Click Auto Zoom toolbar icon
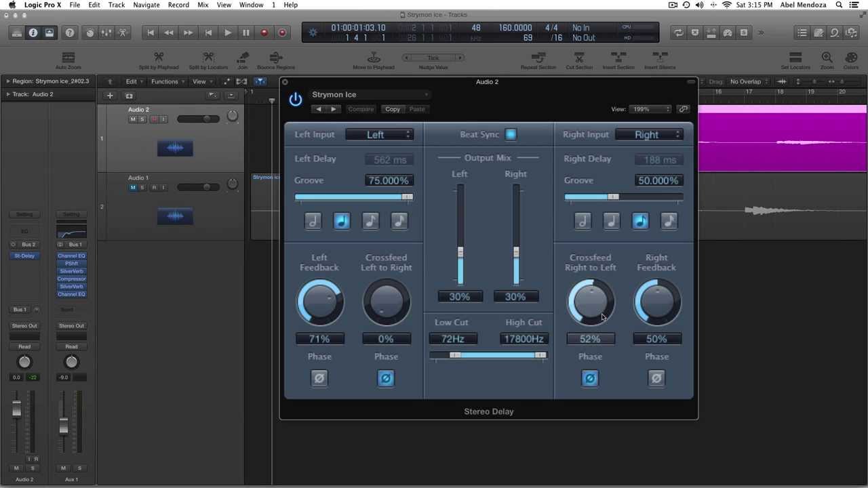The height and width of the screenshot is (488, 868). [68, 60]
